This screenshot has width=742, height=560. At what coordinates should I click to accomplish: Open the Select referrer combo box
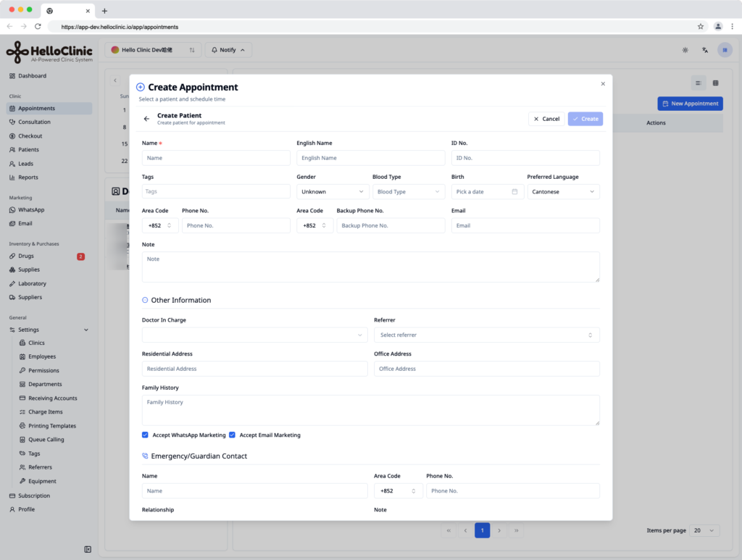click(x=486, y=335)
